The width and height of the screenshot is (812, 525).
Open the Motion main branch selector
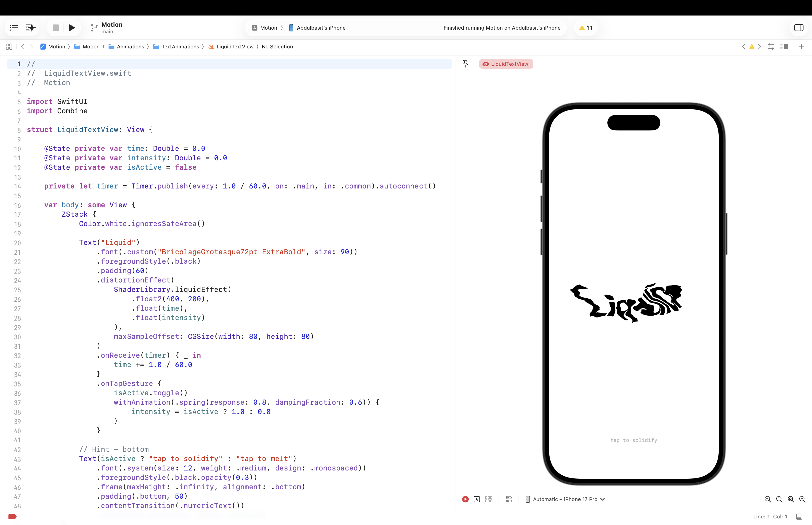coord(107,28)
